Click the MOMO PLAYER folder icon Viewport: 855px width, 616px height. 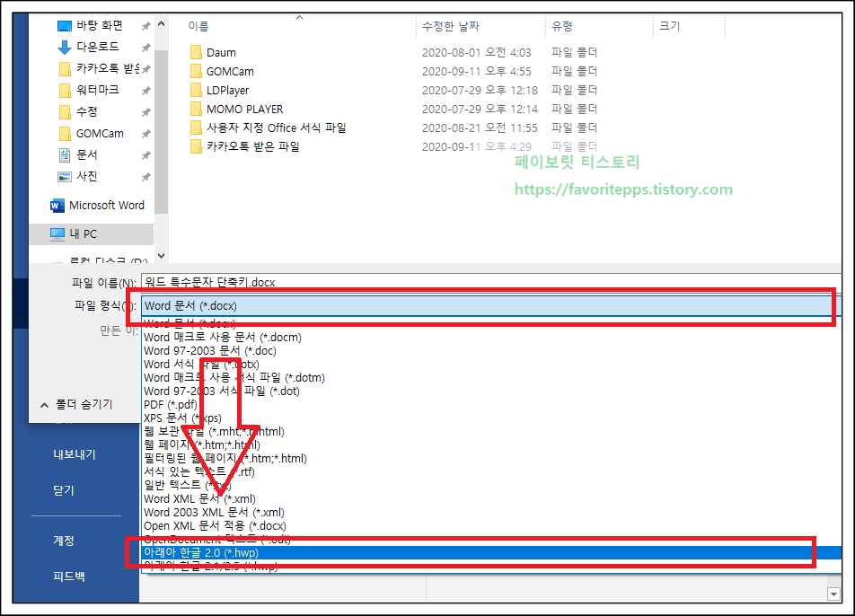coord(196,109)
